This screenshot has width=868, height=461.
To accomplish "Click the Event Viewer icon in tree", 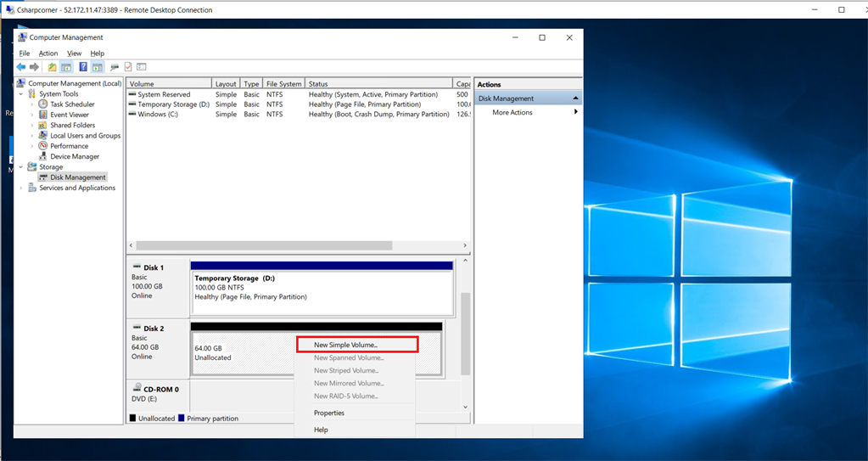I will tap(42, 115).
